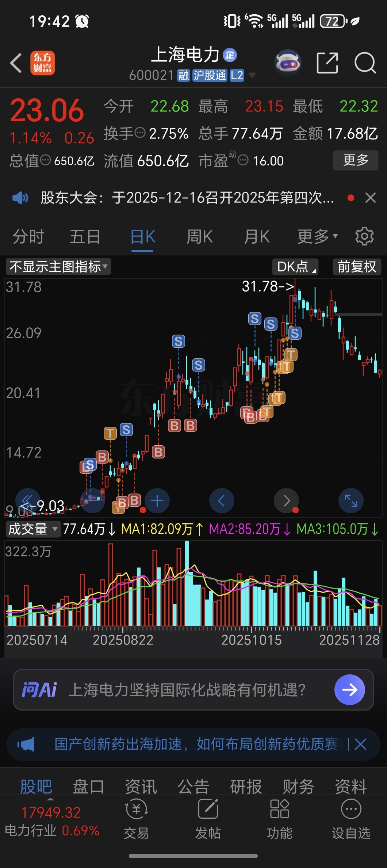Move chart right with right chevron

pos(286,500)
